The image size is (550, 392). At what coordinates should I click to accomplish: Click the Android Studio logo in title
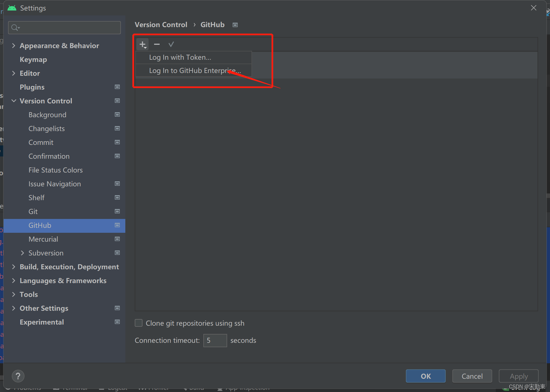(12, 8)
